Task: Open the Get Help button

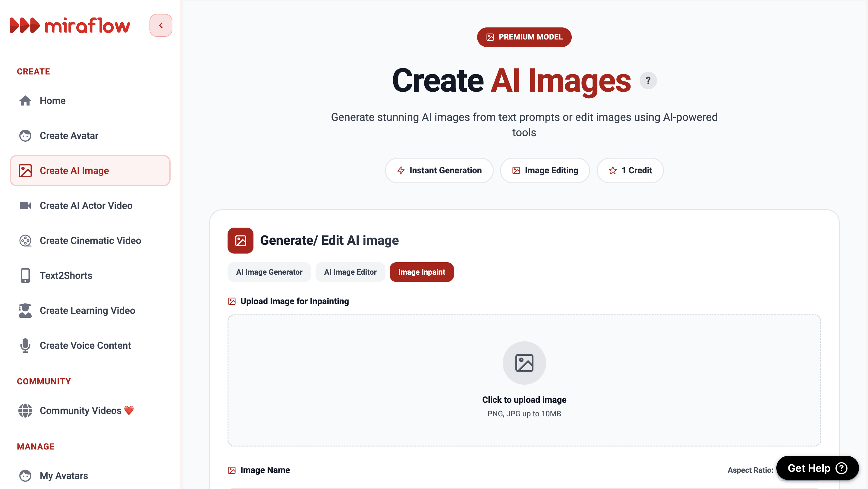Action: 817,468
